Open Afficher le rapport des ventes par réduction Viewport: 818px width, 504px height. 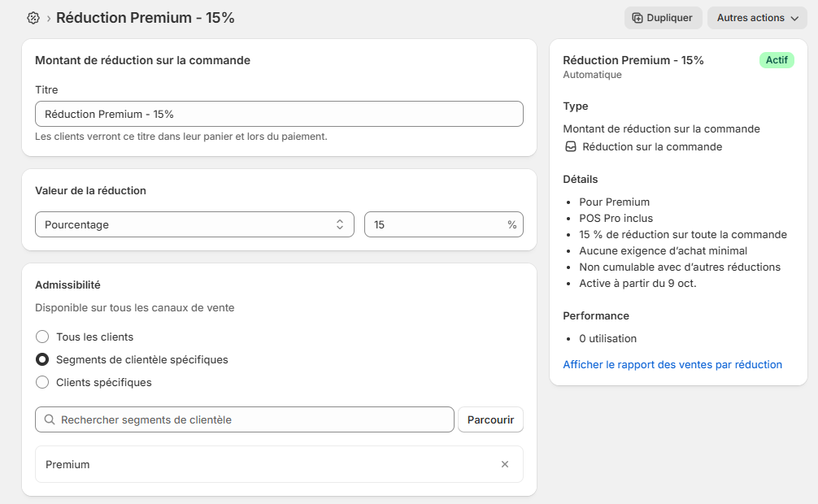(672, 364)
